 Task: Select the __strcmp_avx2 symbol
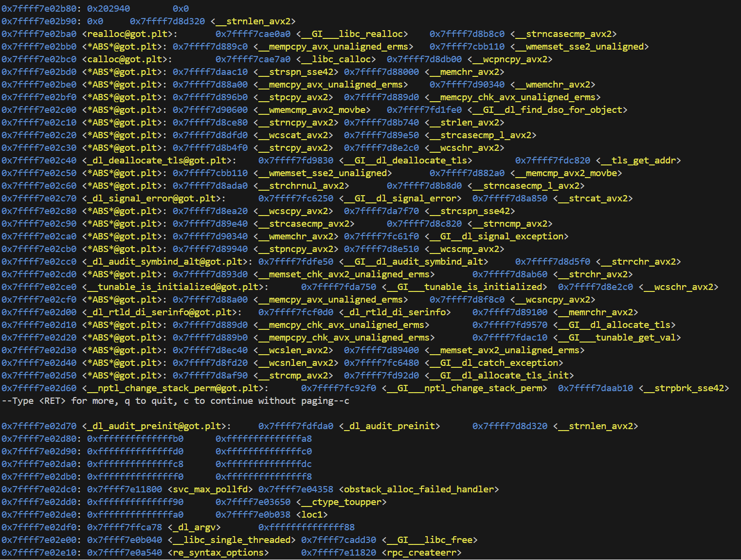point(293,376)
